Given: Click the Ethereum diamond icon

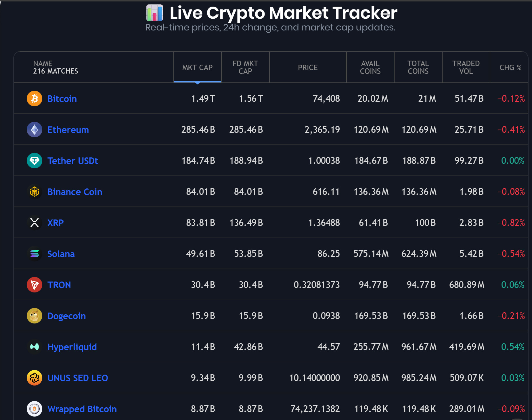Looking at the screenshot, I should pyautogui.click(x=34, y=130).
